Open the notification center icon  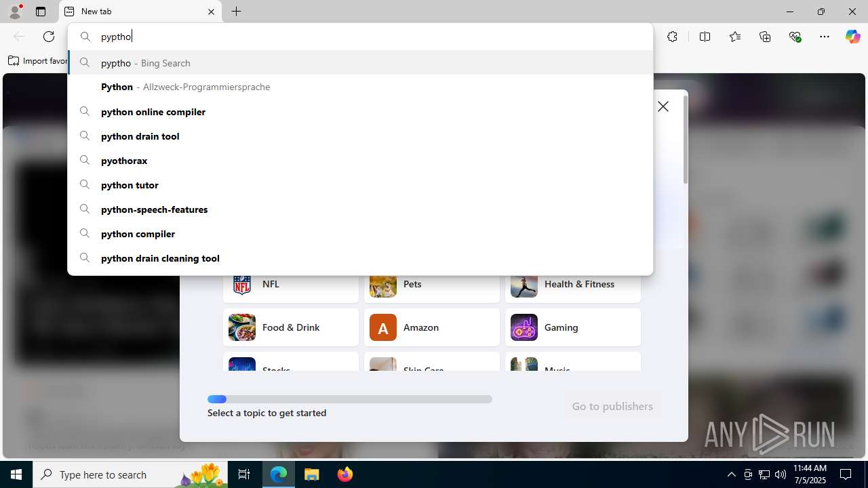click(846, 474)
